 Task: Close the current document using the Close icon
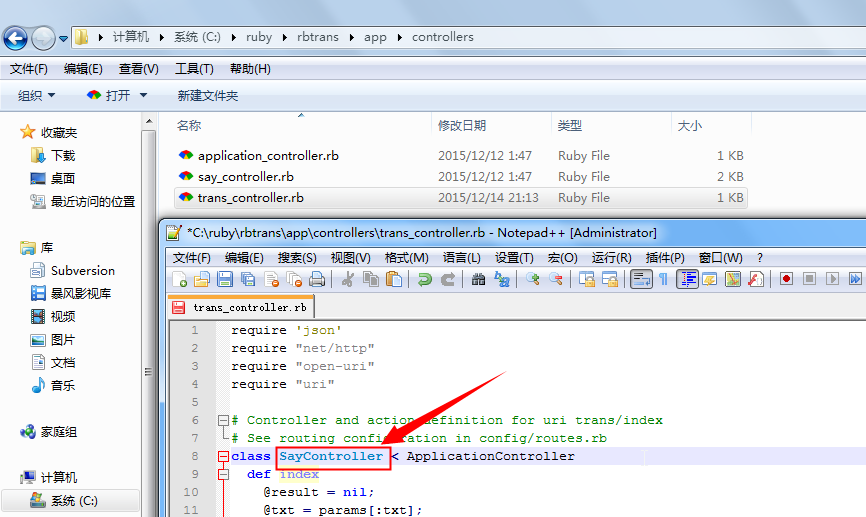coord(271,279)
